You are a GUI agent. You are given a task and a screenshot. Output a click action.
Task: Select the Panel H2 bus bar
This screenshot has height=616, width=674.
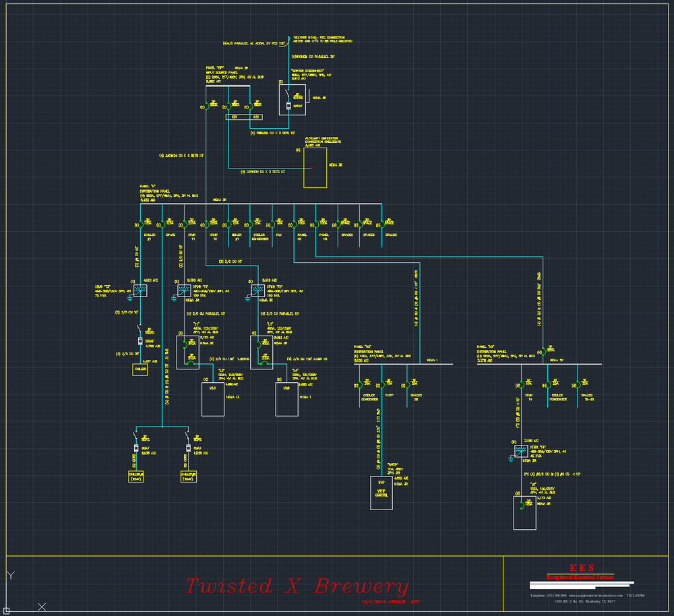(x=403, y=364)
